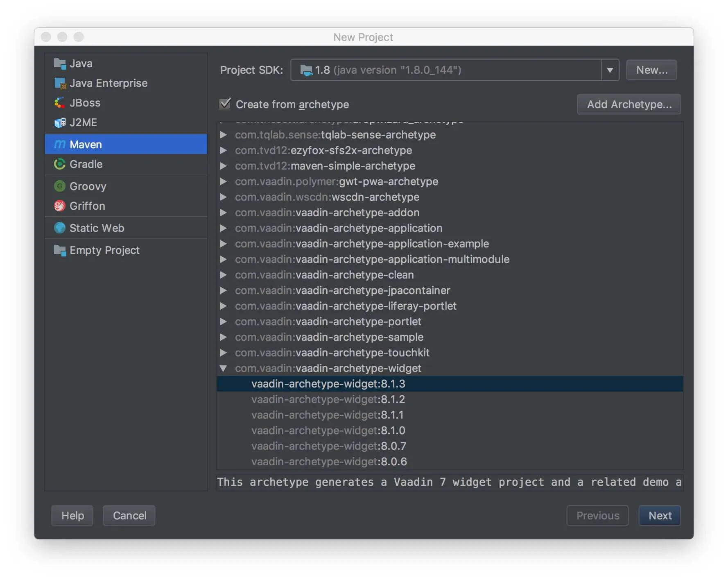Collapse the vaadin-archetype-widget tree node
The image size is (728, 580).
(x=223, y=368)
